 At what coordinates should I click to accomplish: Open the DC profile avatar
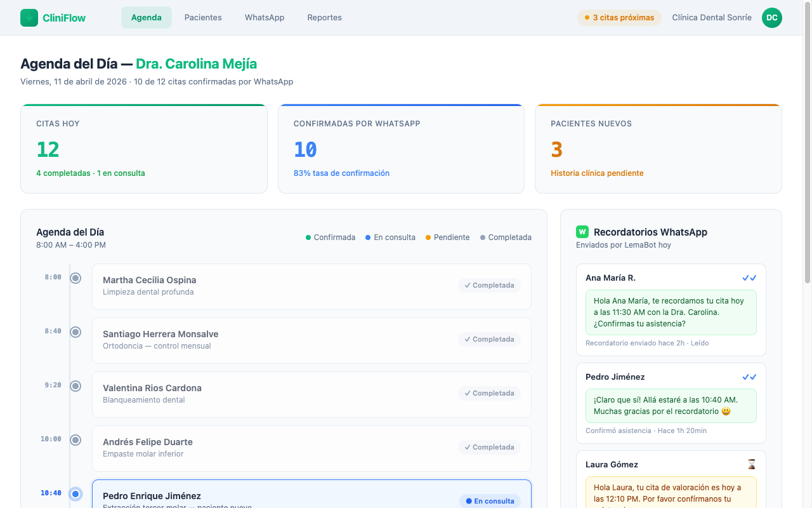pyautogui.click(x=772, y=17)
